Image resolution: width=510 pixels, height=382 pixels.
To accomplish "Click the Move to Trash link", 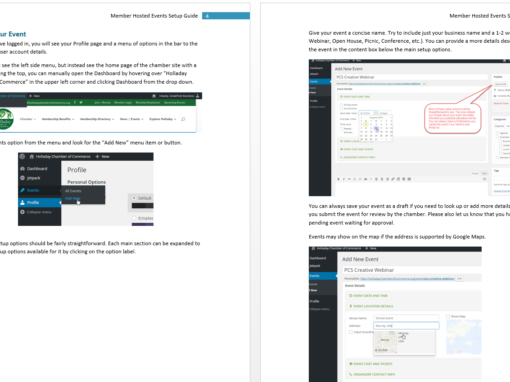I will (x=501, y=103).
